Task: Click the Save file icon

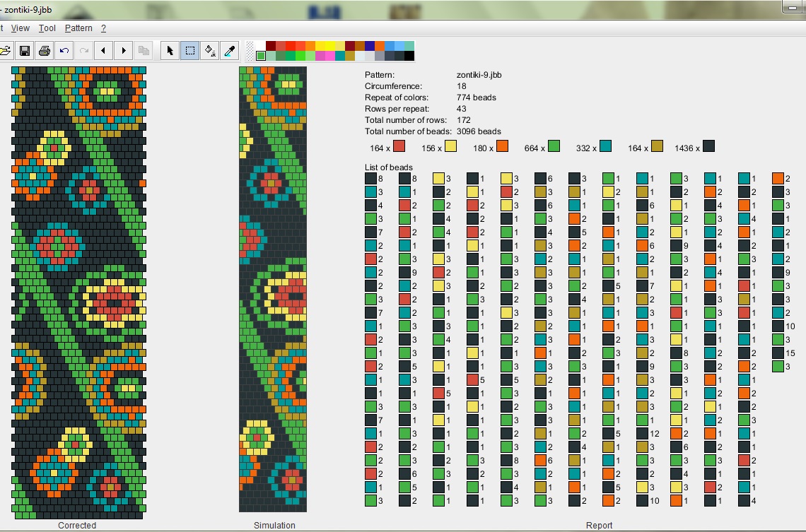Action: pyautogui.click(x=25, y=50)
